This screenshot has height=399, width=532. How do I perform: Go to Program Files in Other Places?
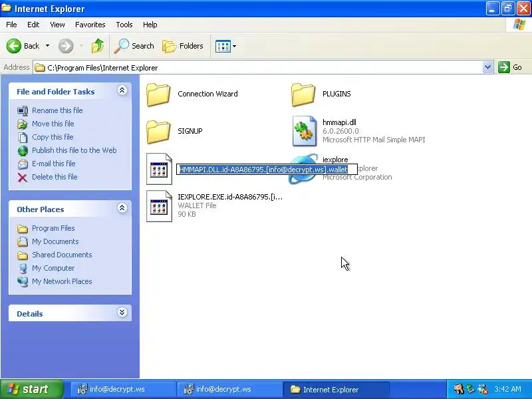tap(53, 228)
